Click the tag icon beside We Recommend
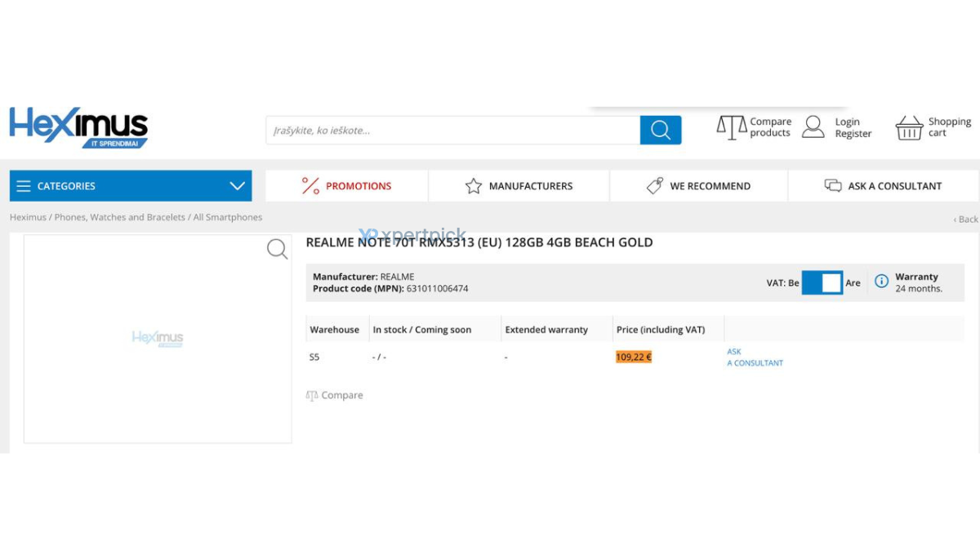The width and height of the screenshot is (980, 555). point(655,186)
